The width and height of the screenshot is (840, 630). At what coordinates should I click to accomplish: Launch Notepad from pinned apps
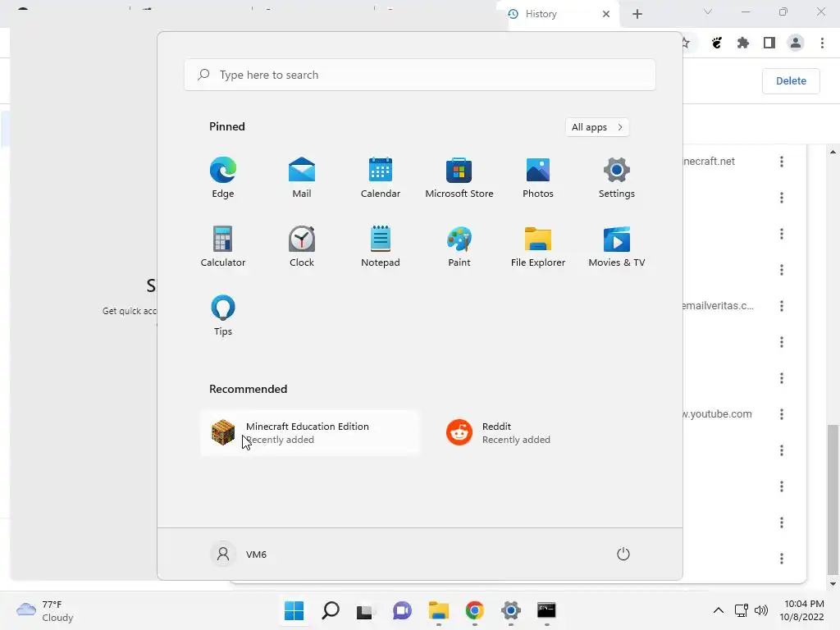(x=381, y=246)
